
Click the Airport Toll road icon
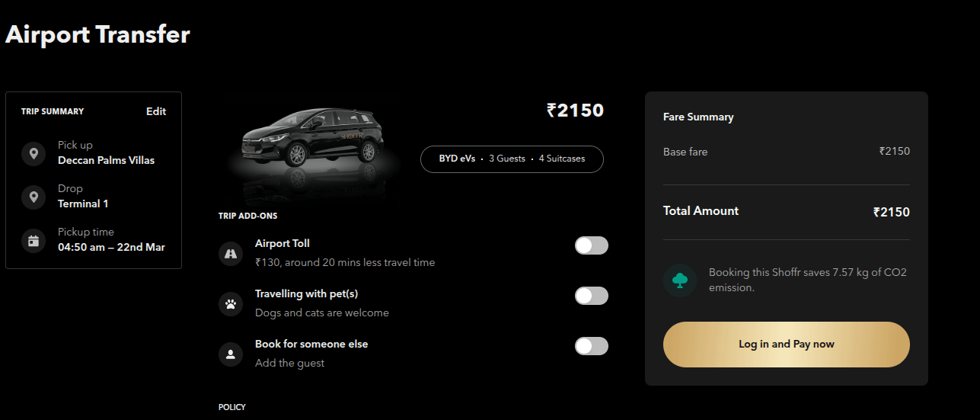coord(231,253)
